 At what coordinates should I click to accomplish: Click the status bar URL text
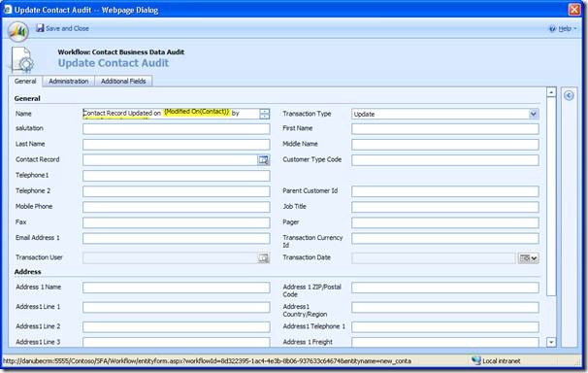(207, 361)
